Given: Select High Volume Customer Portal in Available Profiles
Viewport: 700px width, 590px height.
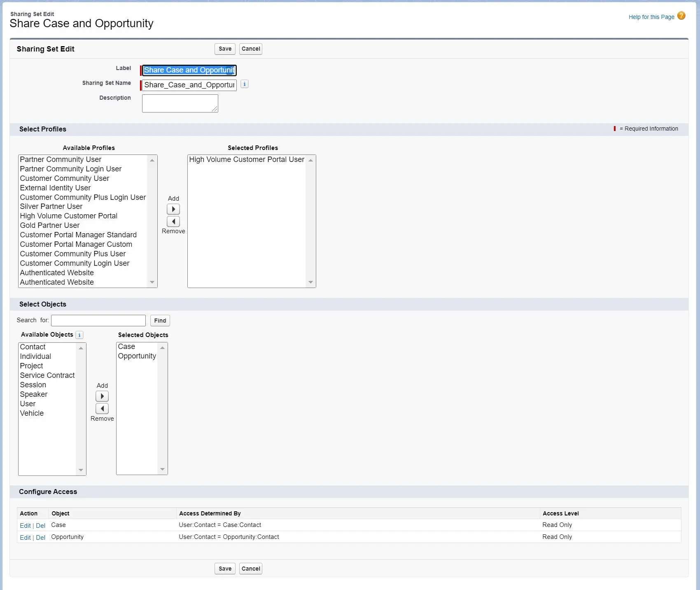Looking at the screenshot, I should coord(83,216).
